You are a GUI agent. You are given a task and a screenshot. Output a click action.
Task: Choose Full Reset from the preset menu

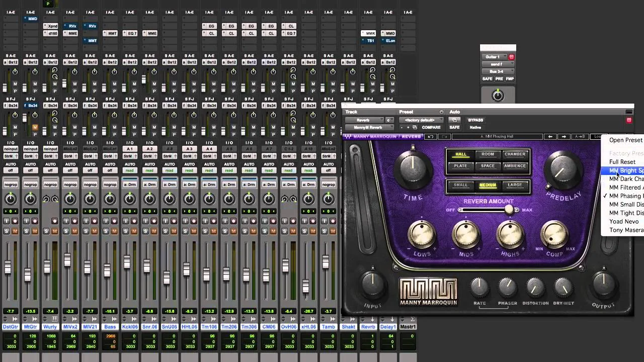point(622,162)
